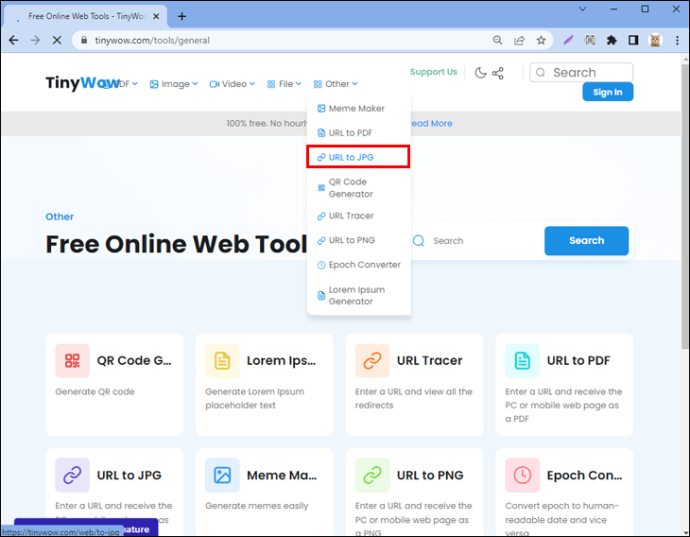Open the browser side panel icon
690x537 pixels.
click(633, 40)
